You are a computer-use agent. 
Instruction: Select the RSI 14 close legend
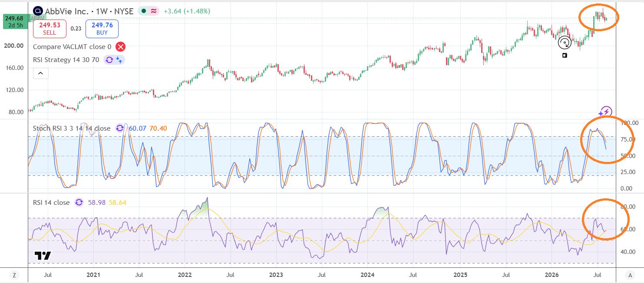(x=51, y=202)
